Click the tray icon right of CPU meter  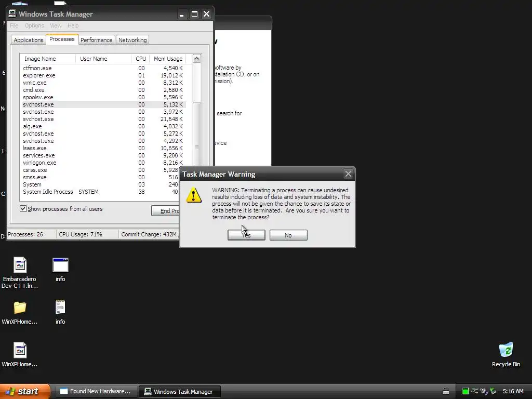point(475,391)
